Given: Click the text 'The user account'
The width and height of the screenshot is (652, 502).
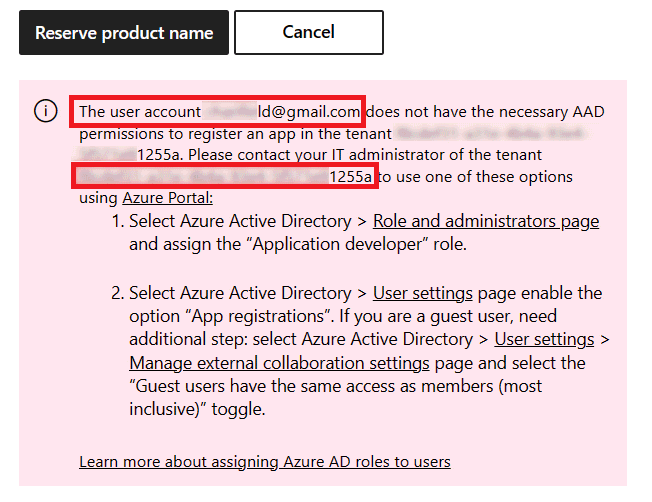Looking at the screenshot, I should point(140,111).
